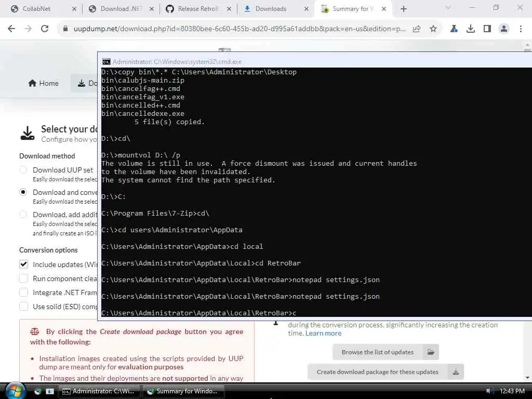Close the Release RetroBar tab

(229, 9)
